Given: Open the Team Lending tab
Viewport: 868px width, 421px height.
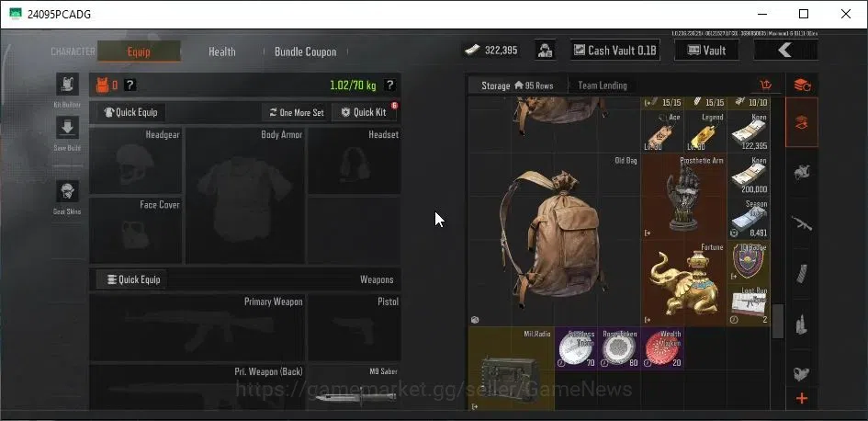Looking at the screenshot, I should 603,85.
